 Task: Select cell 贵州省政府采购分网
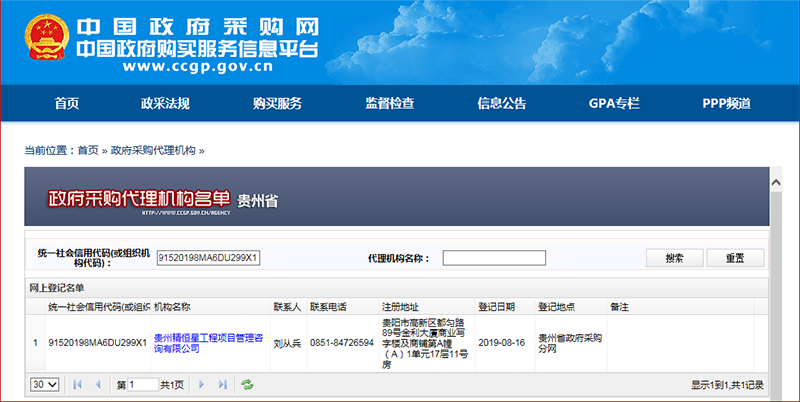tap(570, 343)
